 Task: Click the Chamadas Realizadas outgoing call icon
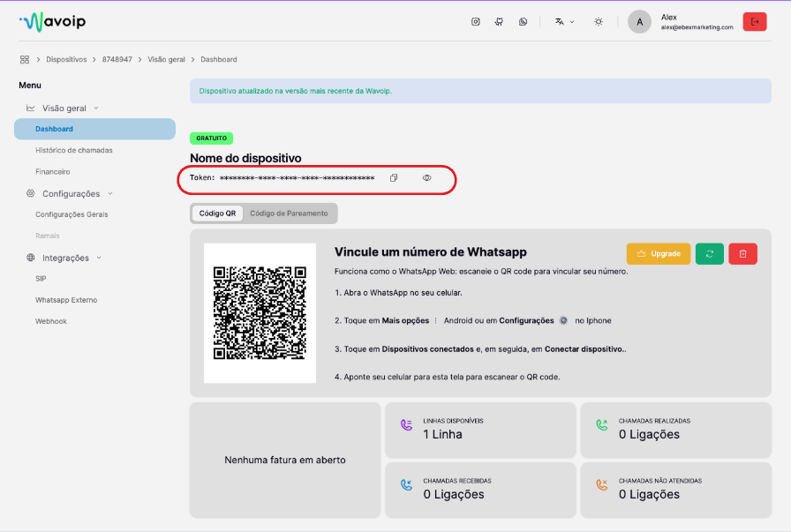[x=601, y=425]
